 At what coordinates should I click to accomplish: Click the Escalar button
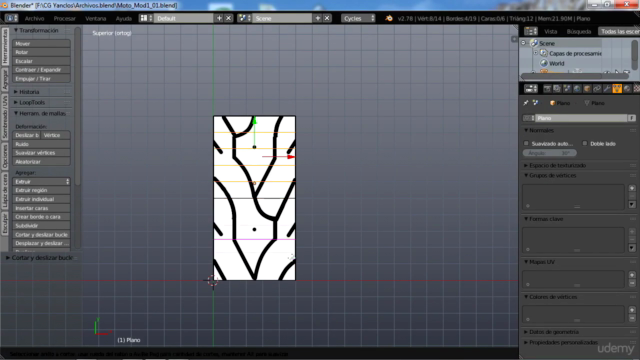[41, 61]
